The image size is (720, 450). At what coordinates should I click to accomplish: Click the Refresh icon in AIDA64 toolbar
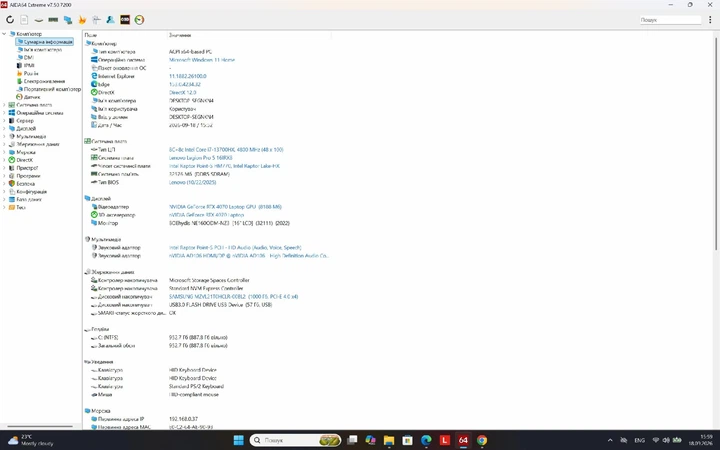tap(10, 20)
